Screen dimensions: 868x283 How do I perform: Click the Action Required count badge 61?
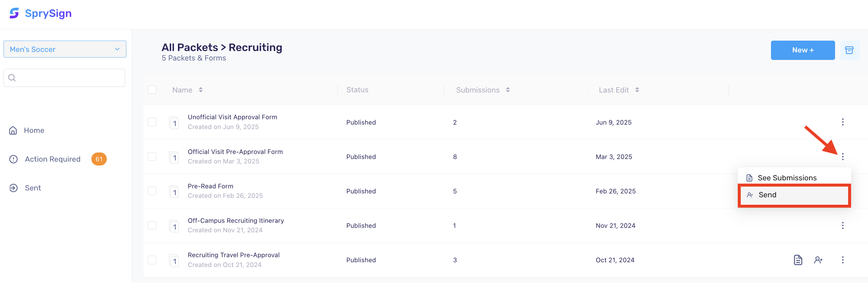99,159
